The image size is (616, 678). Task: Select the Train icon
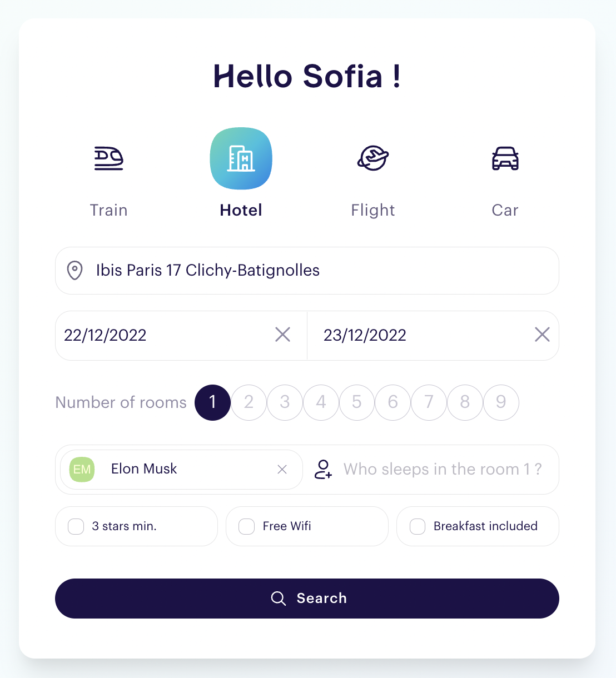point(108,158)
